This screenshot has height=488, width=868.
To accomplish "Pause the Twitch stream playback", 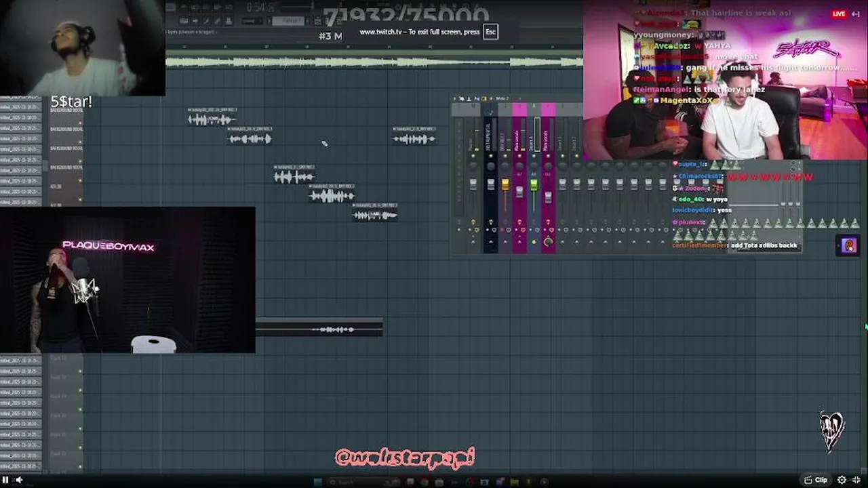I will point(5,480).
